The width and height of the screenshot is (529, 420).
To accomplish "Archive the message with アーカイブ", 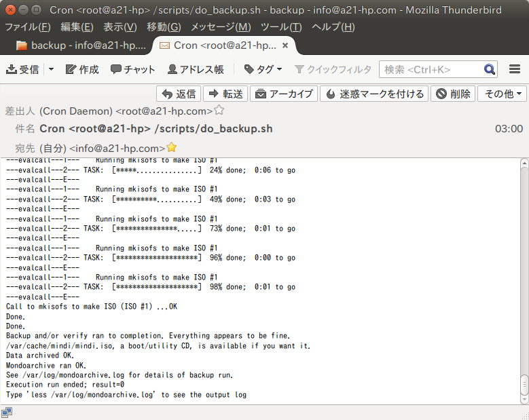I will coord(284,94).
